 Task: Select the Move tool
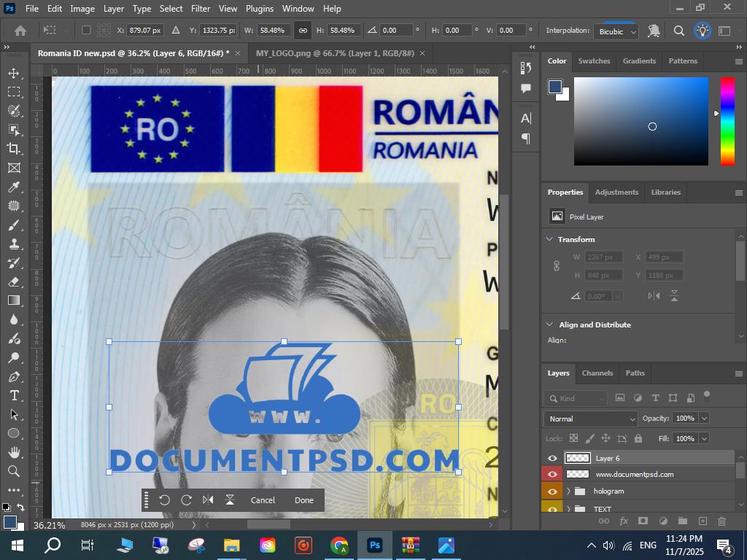13,73
